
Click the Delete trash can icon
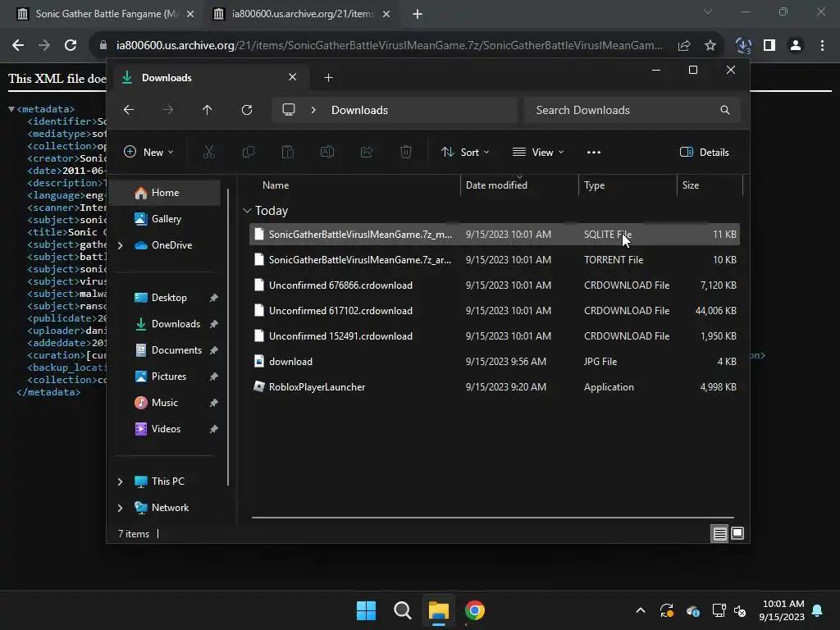coord(406,152)
